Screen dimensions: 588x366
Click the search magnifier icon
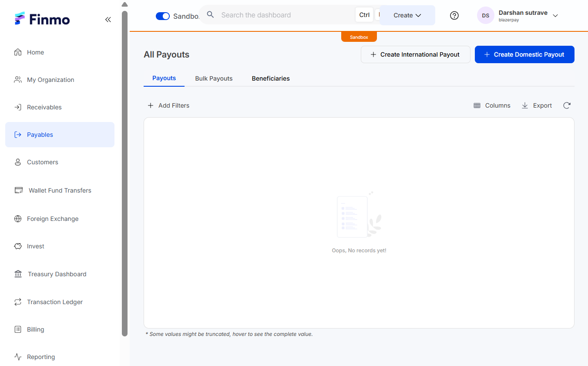pyautogui.click(x=210, y=15)
